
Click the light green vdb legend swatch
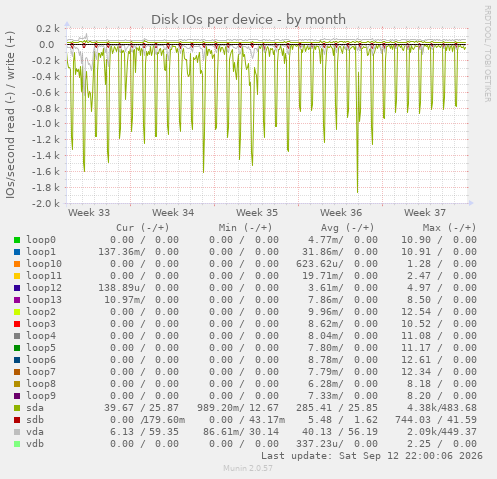17,444
